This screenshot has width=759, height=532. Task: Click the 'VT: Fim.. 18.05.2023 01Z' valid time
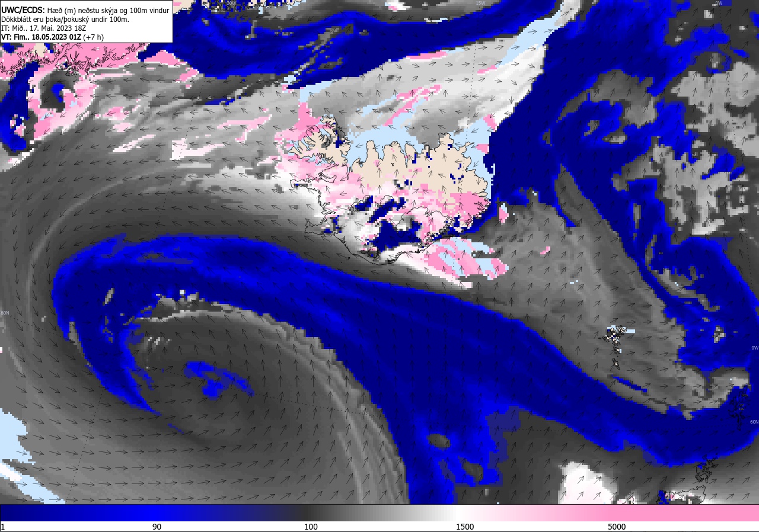pyautogui.click(x=41, y=37)
